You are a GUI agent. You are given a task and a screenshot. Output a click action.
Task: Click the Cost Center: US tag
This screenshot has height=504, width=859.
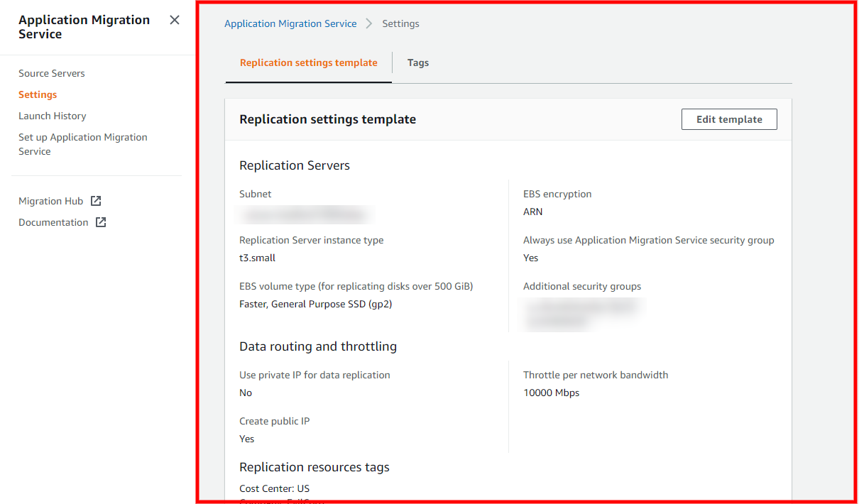click(275, 488)
